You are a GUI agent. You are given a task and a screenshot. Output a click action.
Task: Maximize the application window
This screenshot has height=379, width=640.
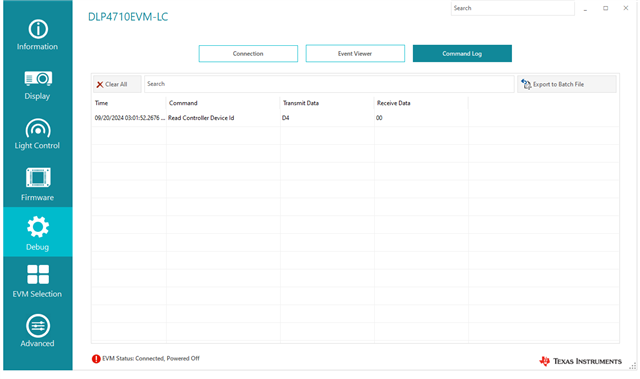pyautogui.click(x=606, y=8)
